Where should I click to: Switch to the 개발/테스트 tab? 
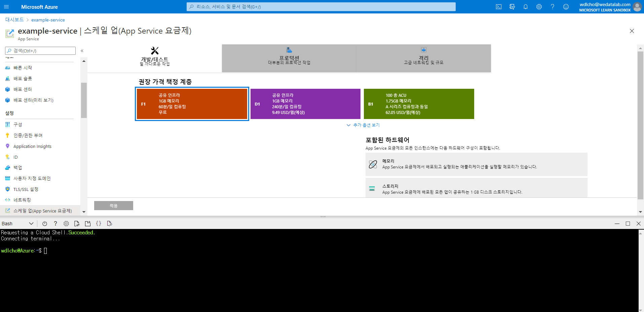coord(155,58)
